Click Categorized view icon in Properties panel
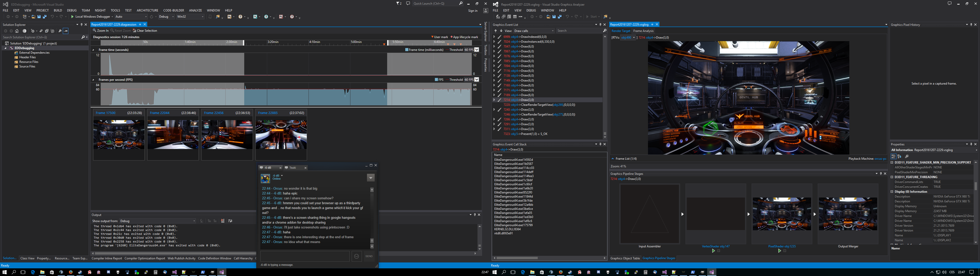Viewport: 980px width, 276px height. (894, 156)
